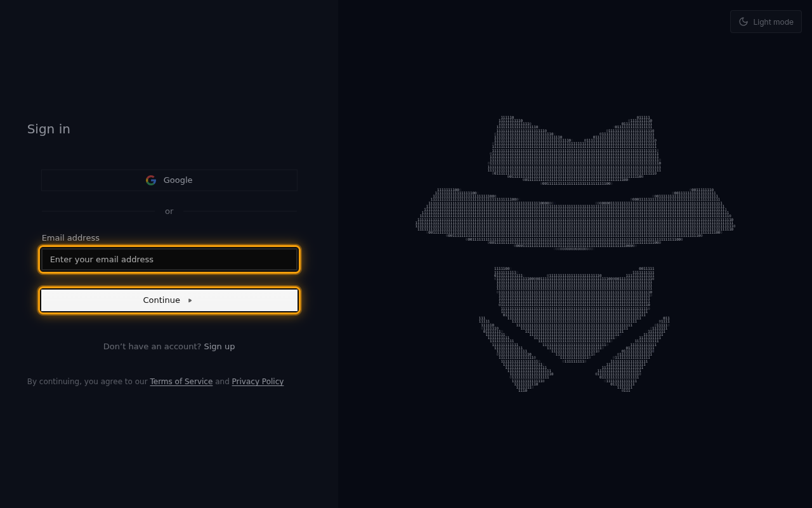
Task: Click the Google logo icon
Action: 151,180
